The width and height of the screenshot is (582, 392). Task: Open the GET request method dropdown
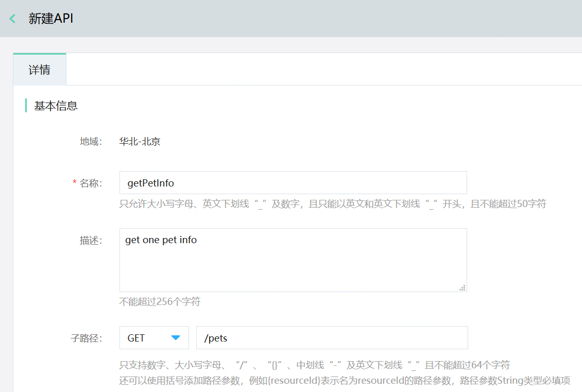[x=153, y=338]
